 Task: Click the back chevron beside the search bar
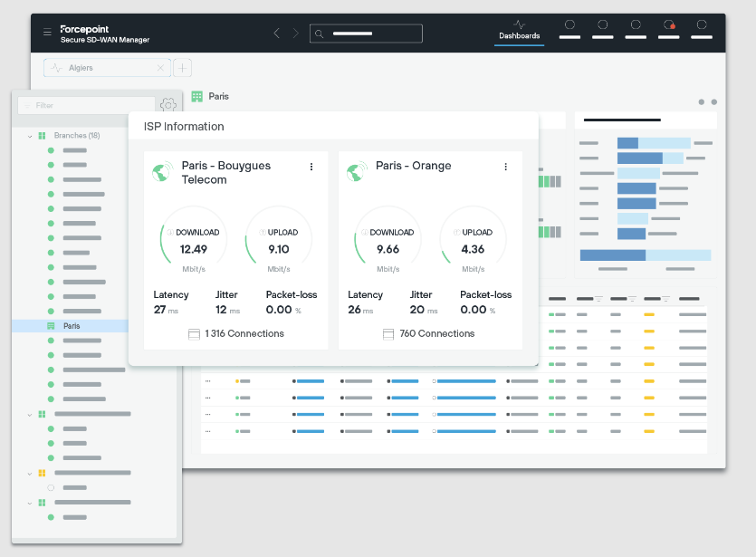coord(276,33)
